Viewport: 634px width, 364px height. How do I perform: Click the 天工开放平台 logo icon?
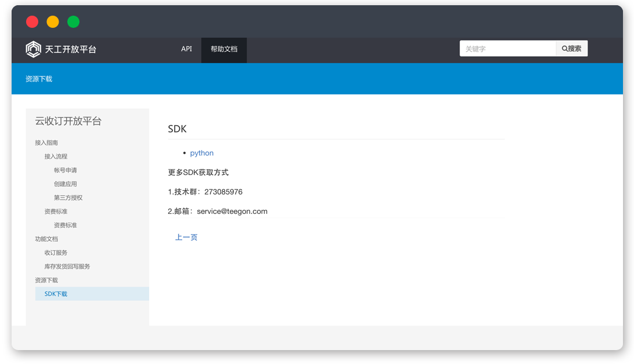pos(33,49)
